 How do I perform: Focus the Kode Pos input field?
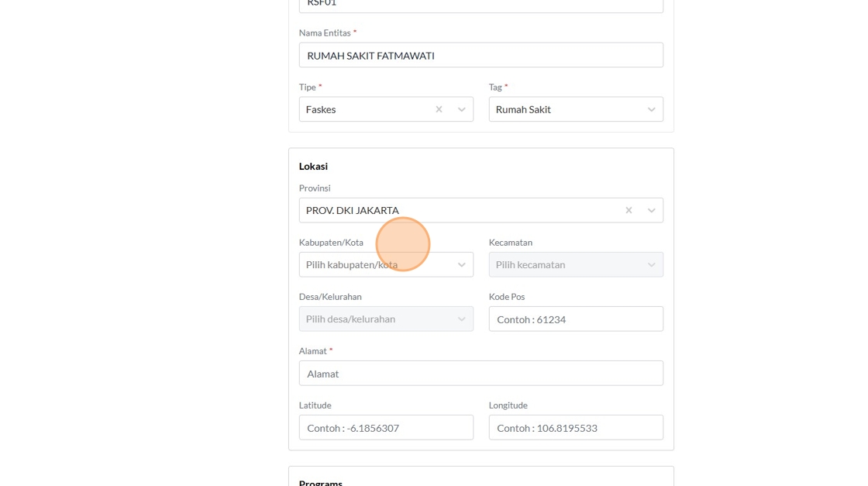(576, 319)
